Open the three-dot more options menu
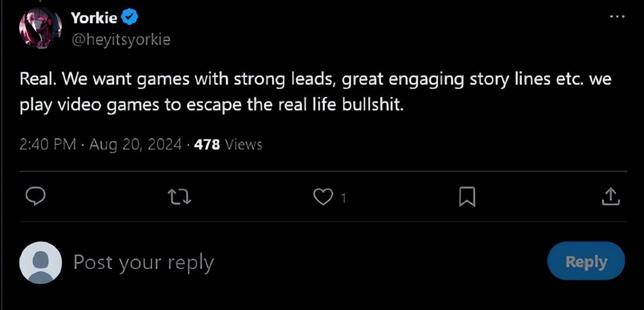Viewport: 644px width, 310px height. coord(617,17)
